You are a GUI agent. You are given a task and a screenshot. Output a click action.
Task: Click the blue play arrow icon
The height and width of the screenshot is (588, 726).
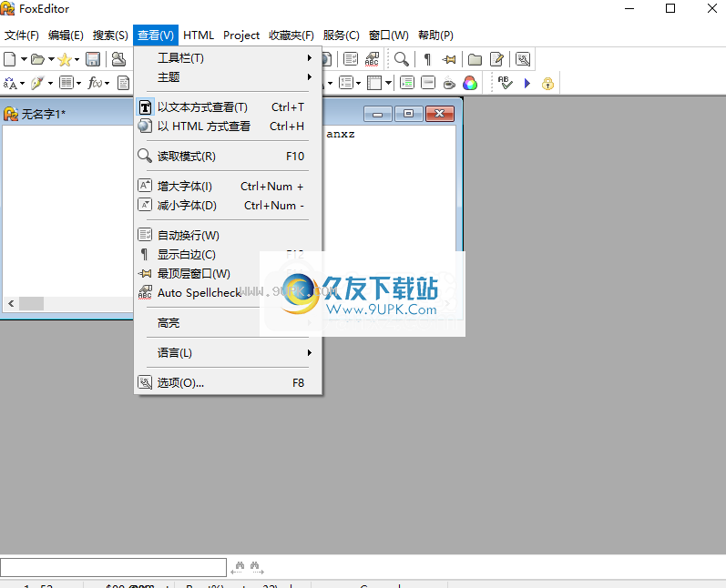[x=527, y=83]
